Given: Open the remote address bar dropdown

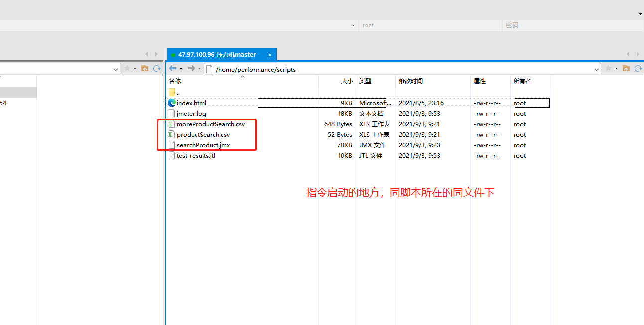Looking at the screenshot, I should point(597,69).
